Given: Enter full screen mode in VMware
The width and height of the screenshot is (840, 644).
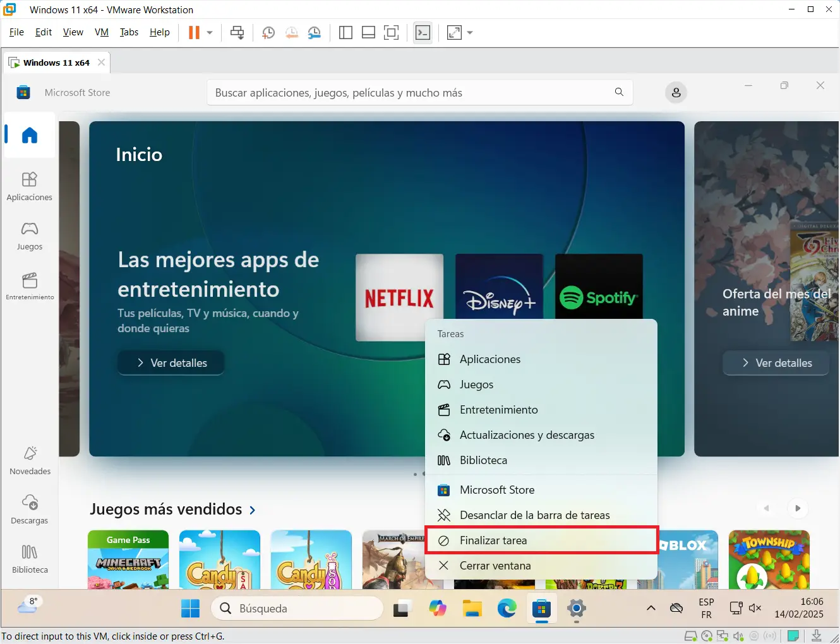Looking at the screenshot, I should 392,33.
